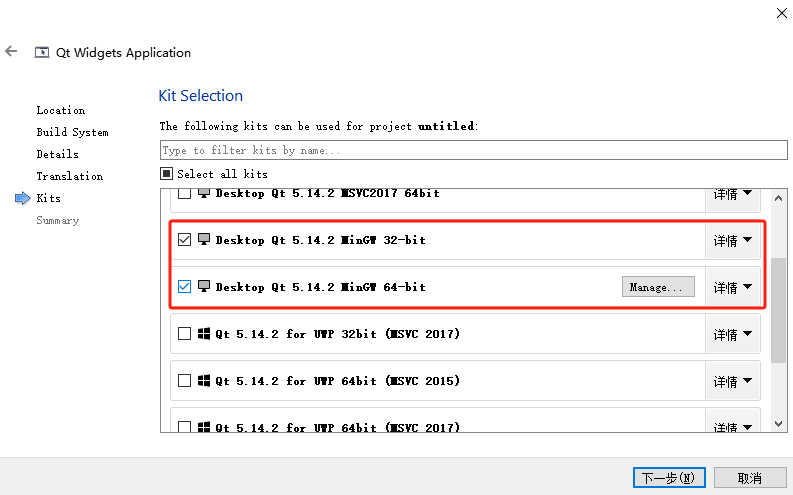
Task: Select the Location wizard step
Action: pyautogui.click(x=61, y=110)
